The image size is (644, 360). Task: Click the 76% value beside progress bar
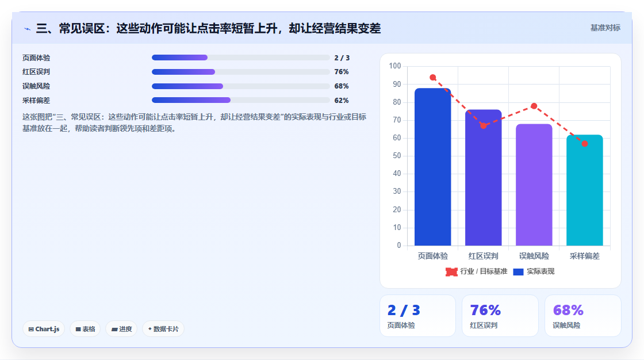pos(342,72)
